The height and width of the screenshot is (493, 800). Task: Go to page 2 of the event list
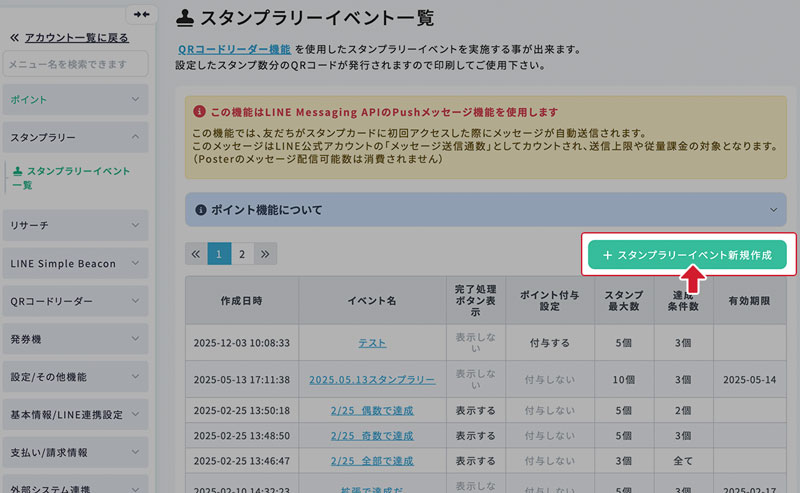pos(242,254)
